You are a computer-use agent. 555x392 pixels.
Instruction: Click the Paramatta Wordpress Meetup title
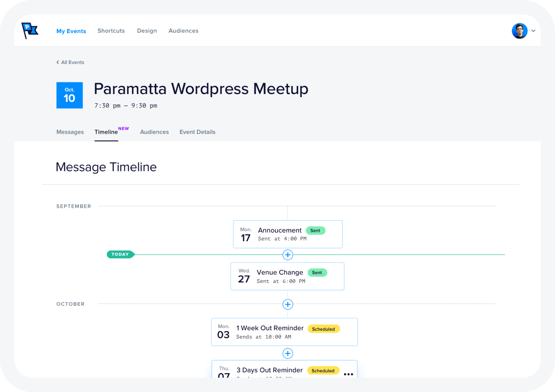tap(201, 89)
